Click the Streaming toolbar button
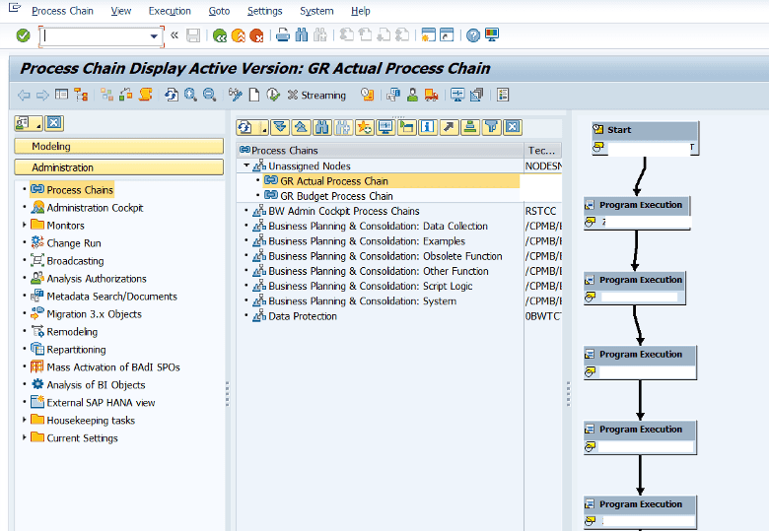The image size is (769, 532). (316, 95)
